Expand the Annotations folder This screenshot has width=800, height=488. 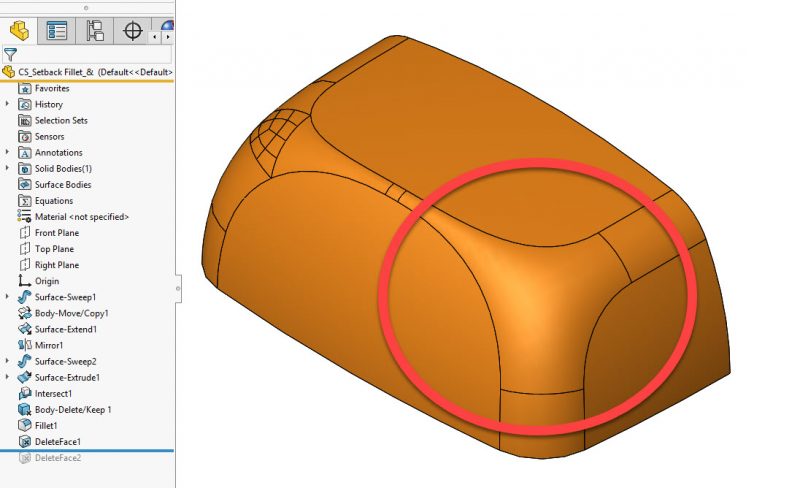pos(8,152)
